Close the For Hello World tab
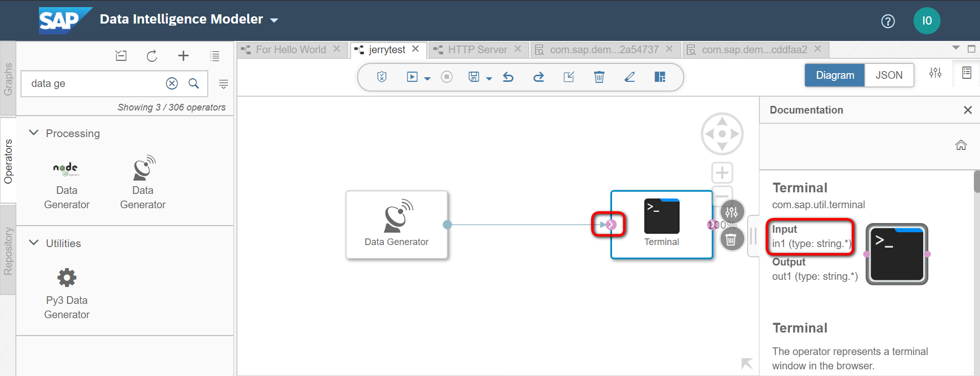980x376 pixels. (337, 49)
